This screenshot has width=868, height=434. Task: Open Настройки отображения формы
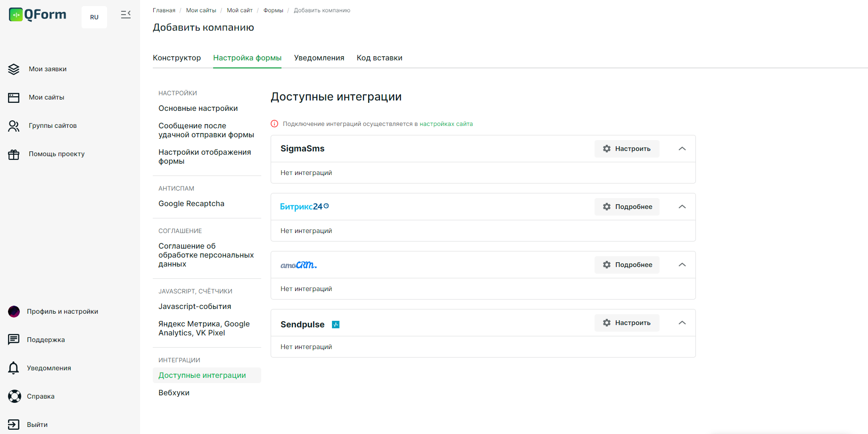(205, 157)
